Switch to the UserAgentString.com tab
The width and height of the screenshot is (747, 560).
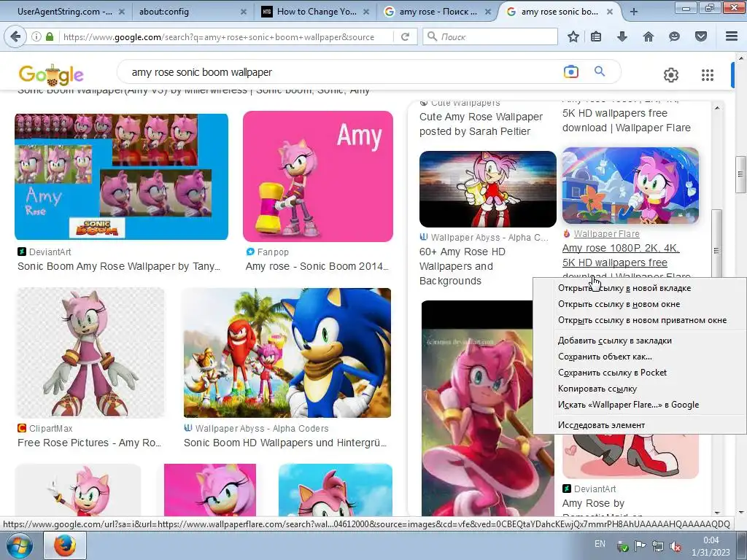[x=65, y=12]
